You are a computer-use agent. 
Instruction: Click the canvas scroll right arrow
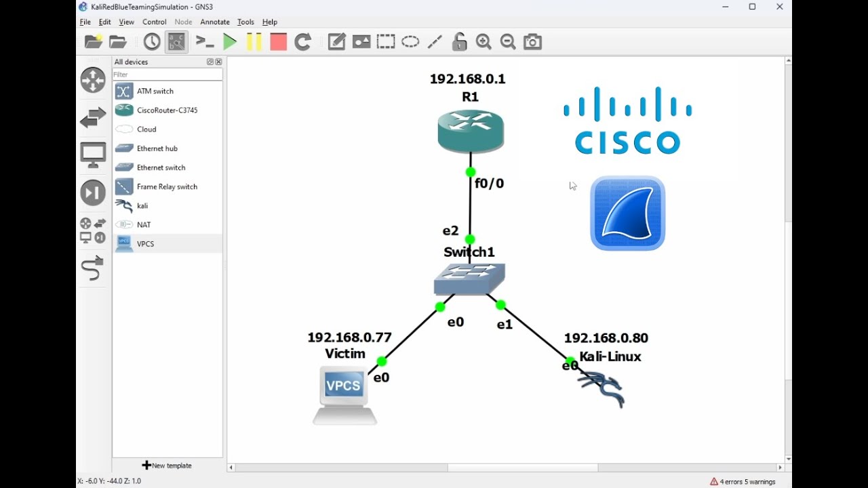(x=780, y=468)
